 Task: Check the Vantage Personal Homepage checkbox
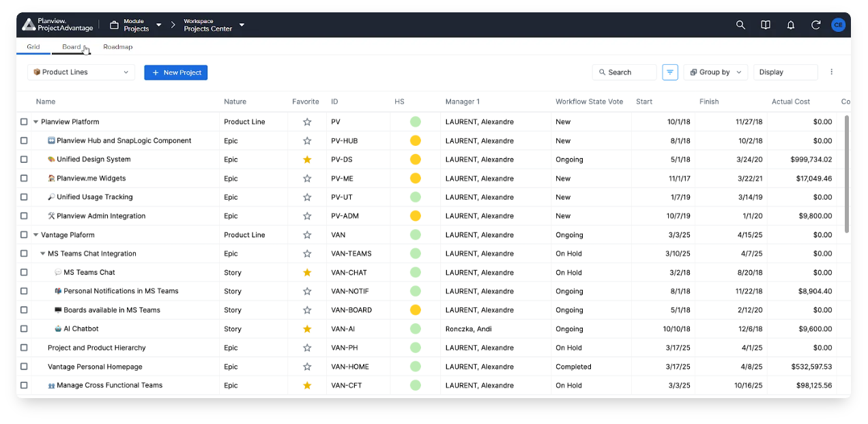click(x=24, y=367)
